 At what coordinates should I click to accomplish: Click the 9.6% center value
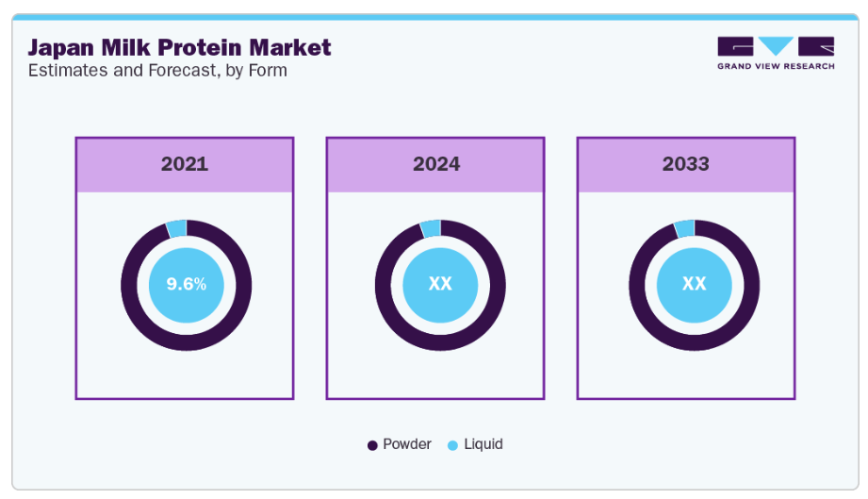pyautogui.click(x=187, y=284)
